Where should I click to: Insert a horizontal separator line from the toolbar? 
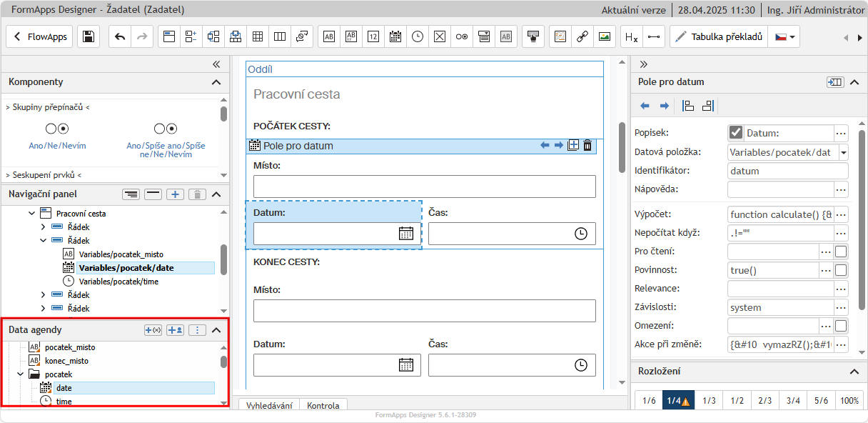pos(653,36)
